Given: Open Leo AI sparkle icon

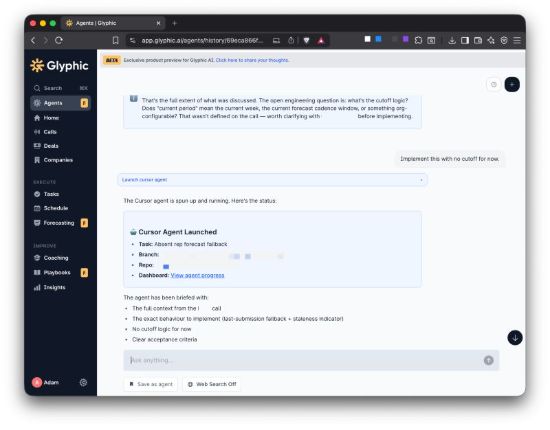Looking at the screenshot, I should pyautogui.click(x=491, y=41).
